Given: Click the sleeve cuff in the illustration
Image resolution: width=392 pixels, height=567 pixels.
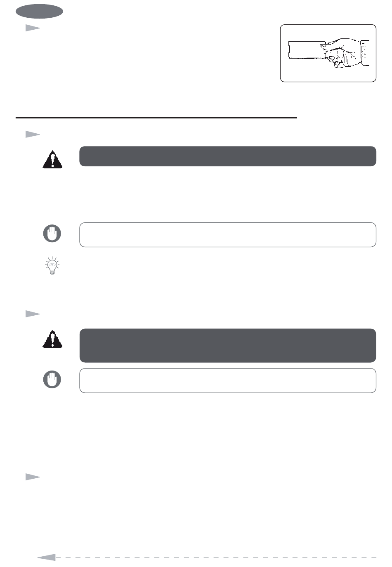Looking at the screenshot, I should (x=365, y=54).
